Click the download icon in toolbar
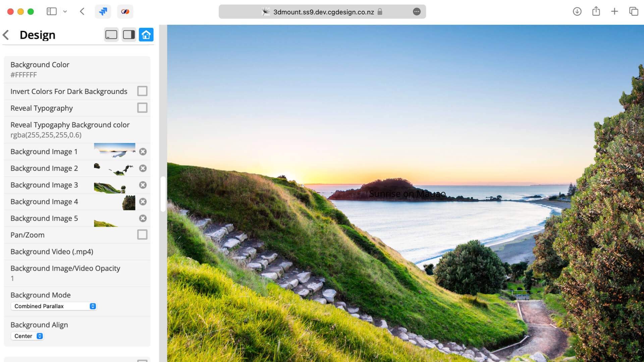This screenshot has width=644, height=362. tap(576, 11)
